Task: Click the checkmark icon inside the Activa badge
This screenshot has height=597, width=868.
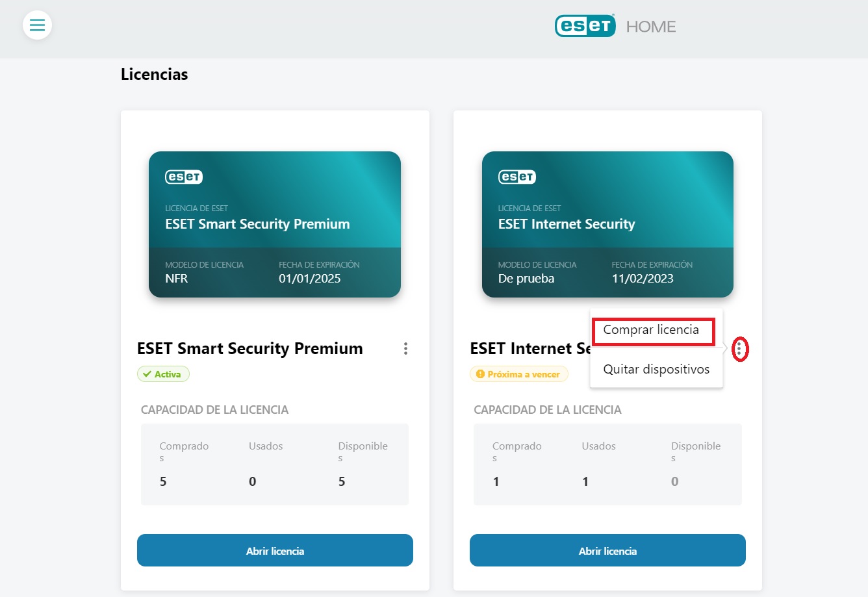Action: coord(146,374)
